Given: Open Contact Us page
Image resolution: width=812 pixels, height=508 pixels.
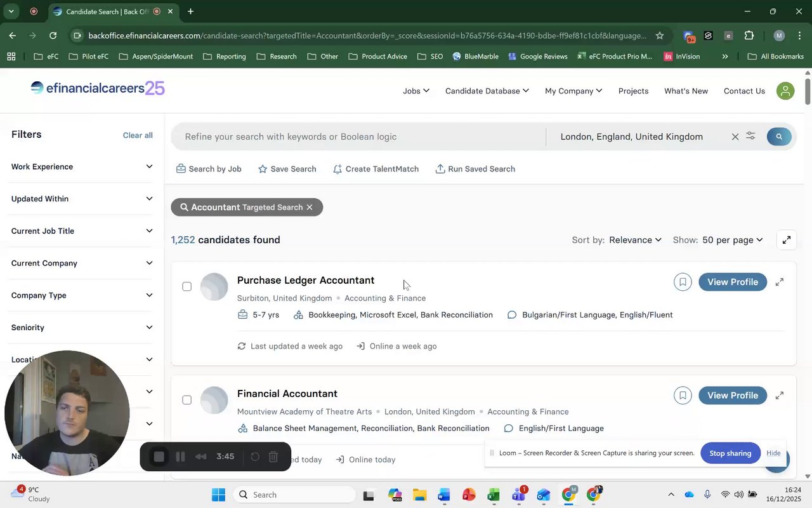Looking at the screenshot, I should [744, 91].
